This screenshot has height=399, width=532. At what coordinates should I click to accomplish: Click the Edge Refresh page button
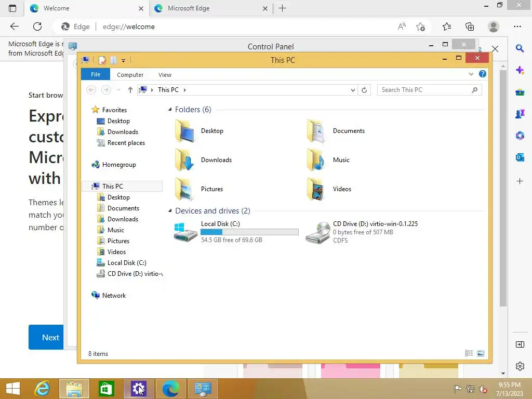pos(37,26)
